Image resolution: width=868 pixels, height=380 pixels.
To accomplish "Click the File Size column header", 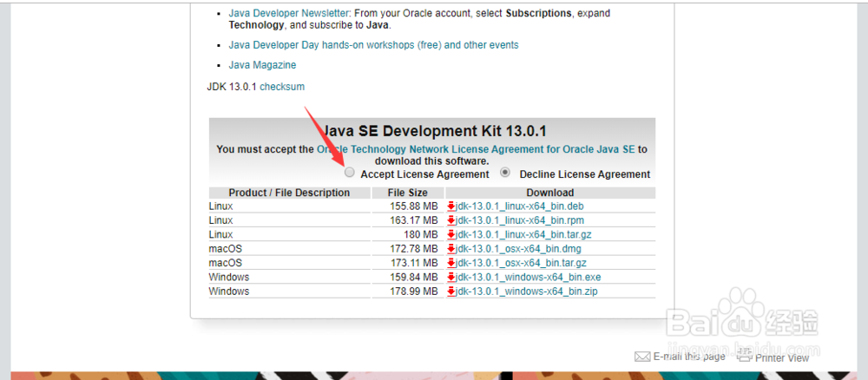I will point(408,193).
